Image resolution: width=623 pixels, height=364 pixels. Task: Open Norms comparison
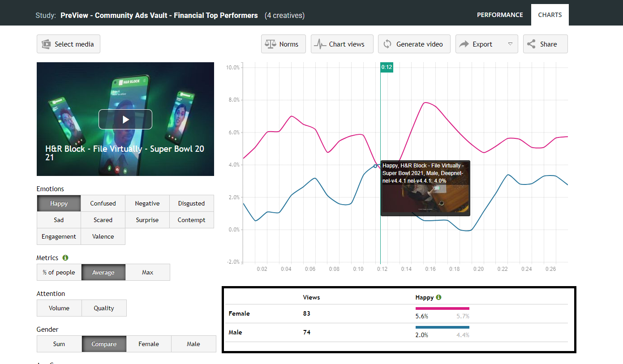(x=284, y=44)
